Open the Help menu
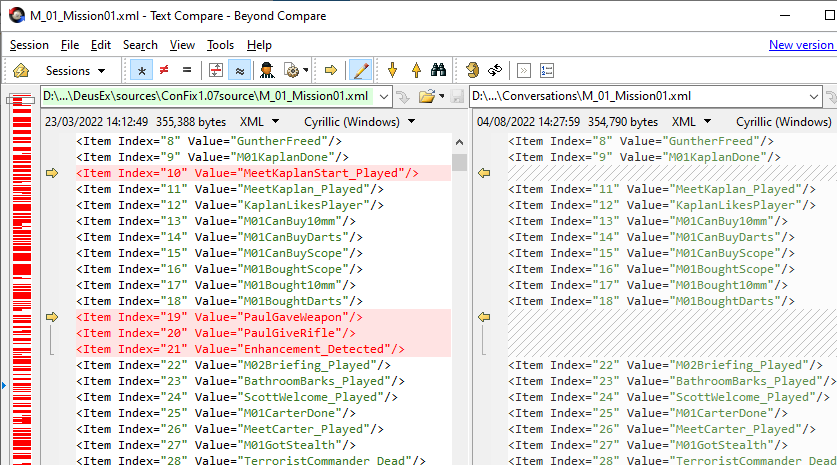Screen dimensions: 837x465 tap(259, 45)
